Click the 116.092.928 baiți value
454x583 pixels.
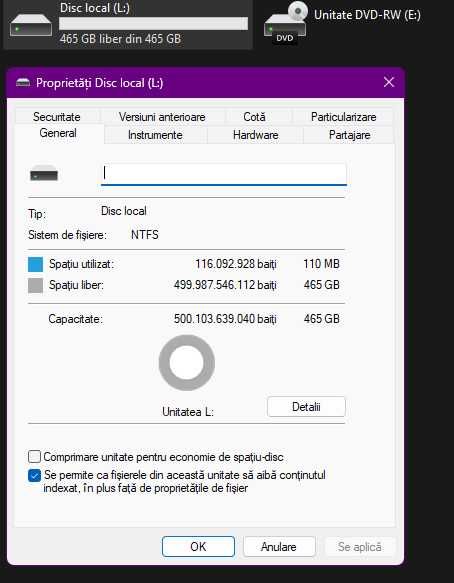236,264
